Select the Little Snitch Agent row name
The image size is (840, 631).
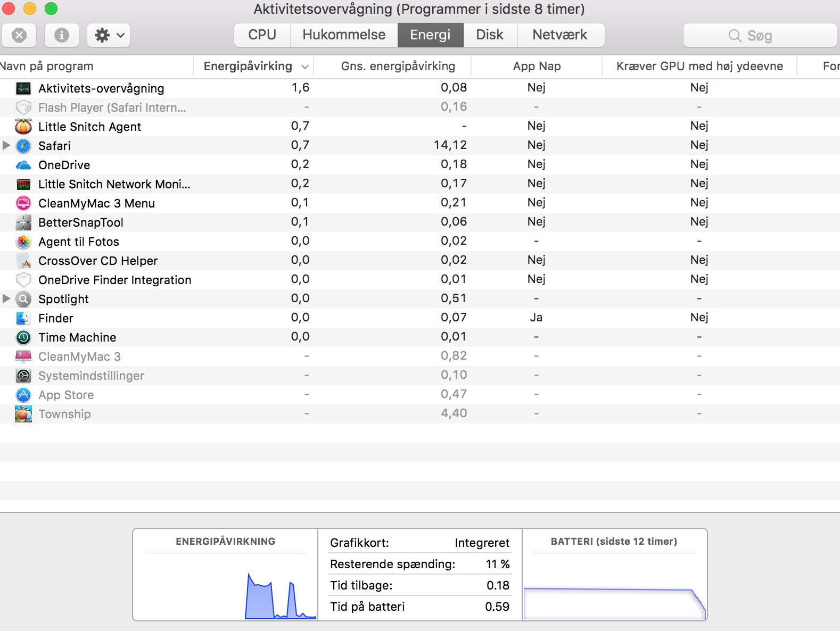click(89, 127)
